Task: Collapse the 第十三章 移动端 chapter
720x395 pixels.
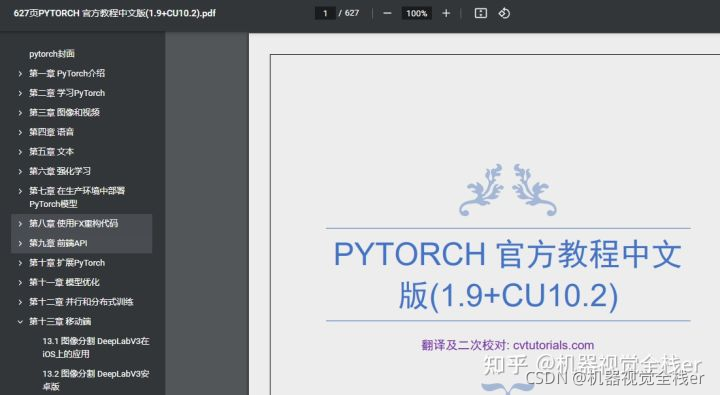Action: click(20, 322)
